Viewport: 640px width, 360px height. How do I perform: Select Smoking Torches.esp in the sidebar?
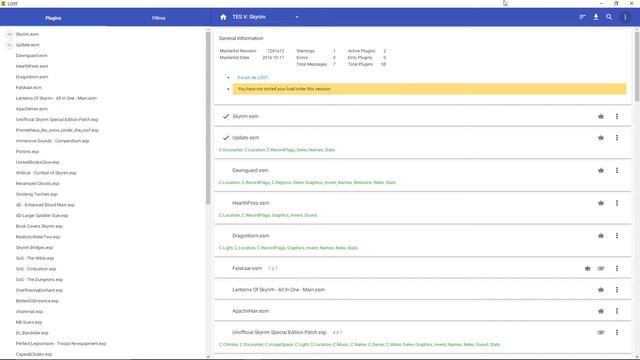click(37, 194)
